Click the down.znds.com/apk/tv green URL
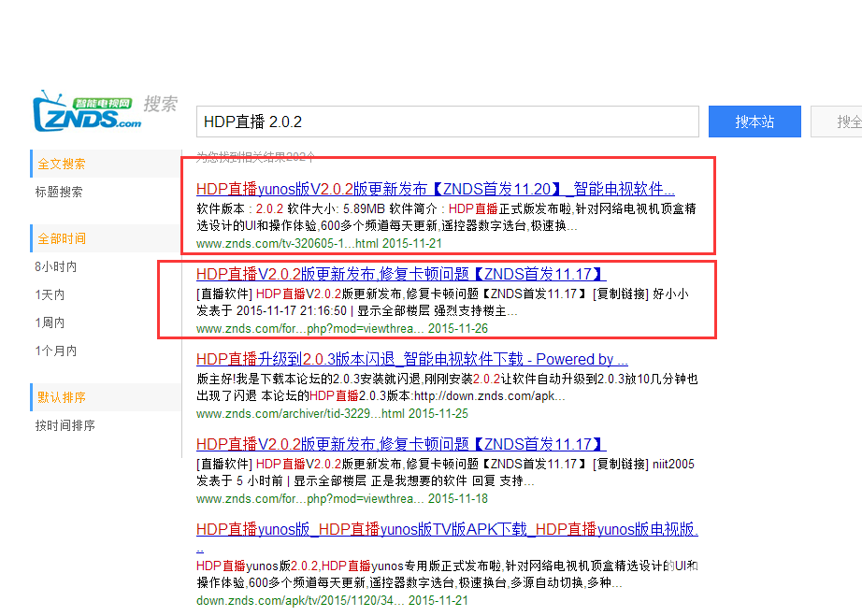This screenshot has width=862, height=616. [x=300, y=600]
